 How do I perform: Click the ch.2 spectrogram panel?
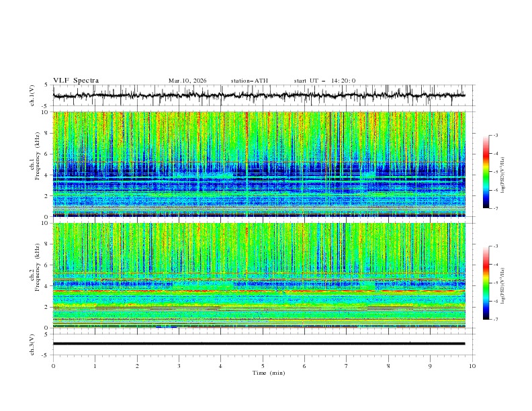pyautogui.click(x=259, y=275)
